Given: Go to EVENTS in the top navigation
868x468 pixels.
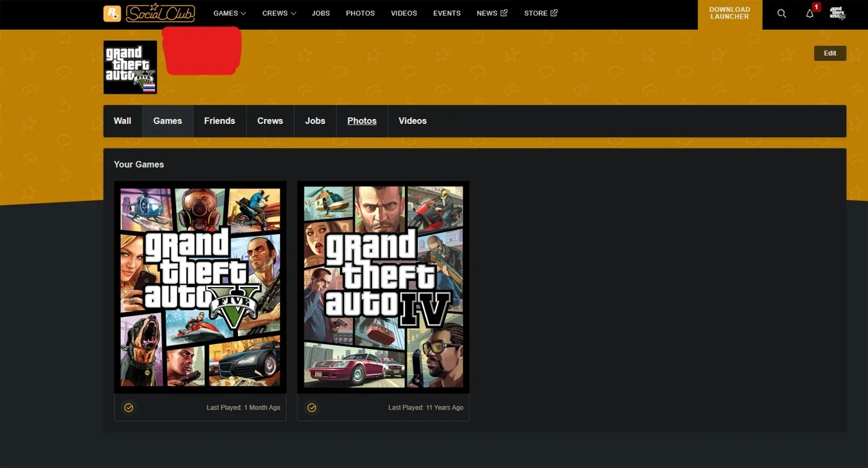Looking at the screenshot, I should (x=447, y=13).
